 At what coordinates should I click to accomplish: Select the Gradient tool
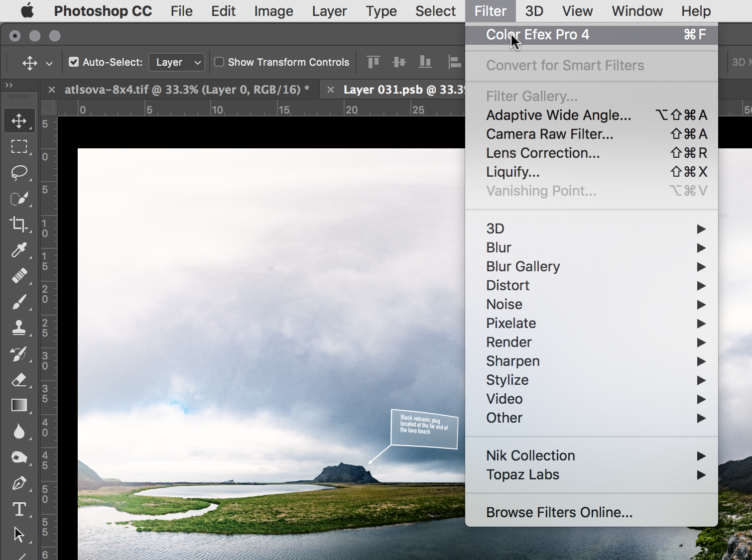[19, 406]
